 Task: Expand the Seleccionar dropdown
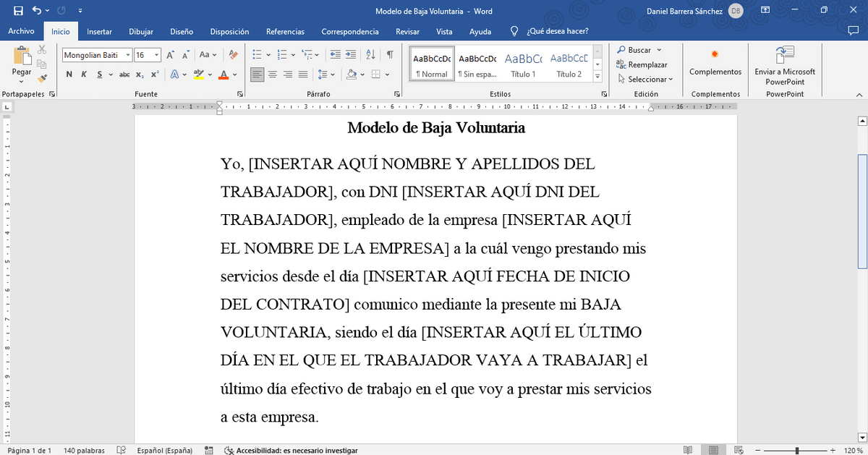click(644, 79)
